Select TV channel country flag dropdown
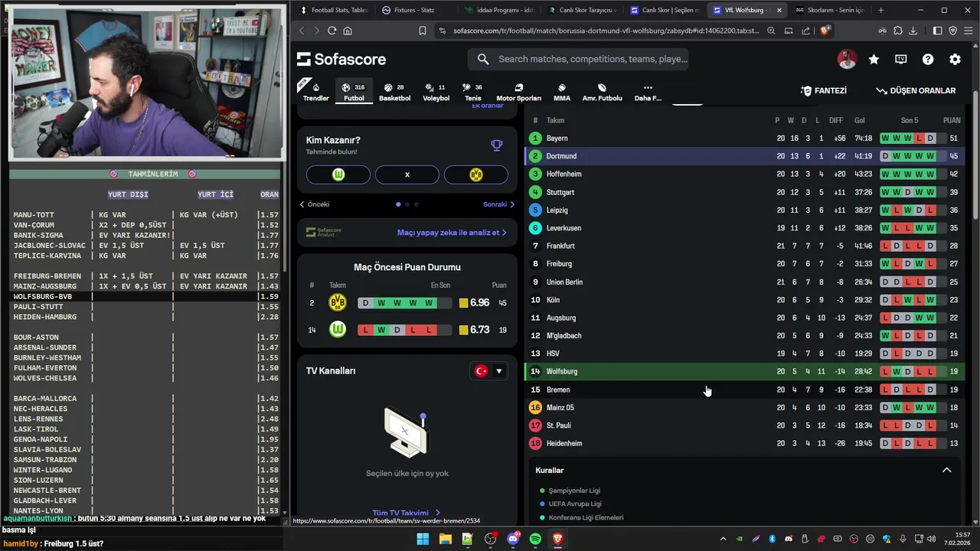 click(489, 371)
